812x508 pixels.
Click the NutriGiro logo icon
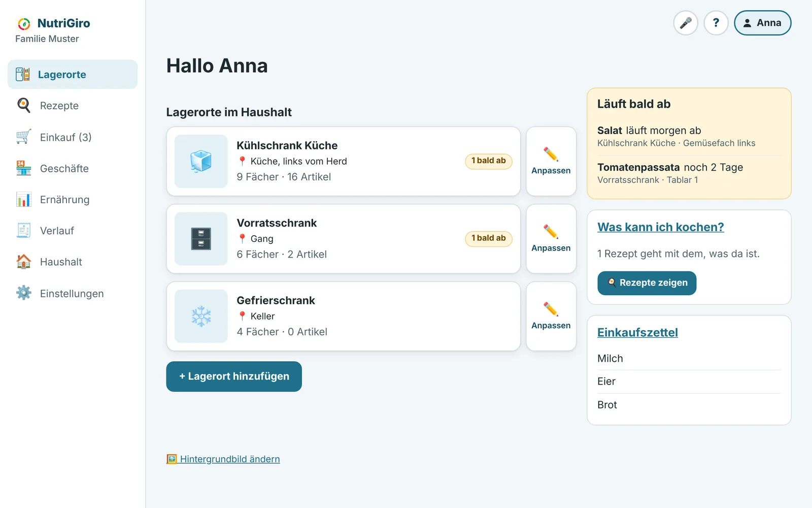[24, 23]
